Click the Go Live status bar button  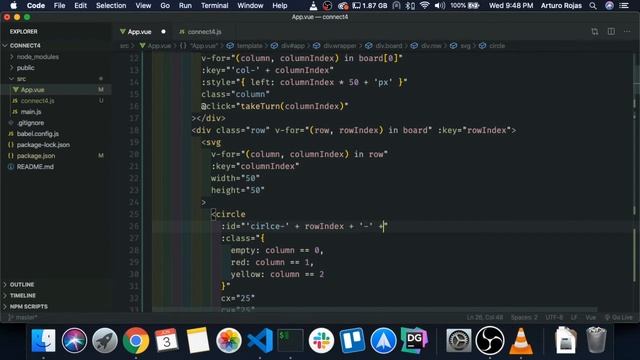point(618,317)
